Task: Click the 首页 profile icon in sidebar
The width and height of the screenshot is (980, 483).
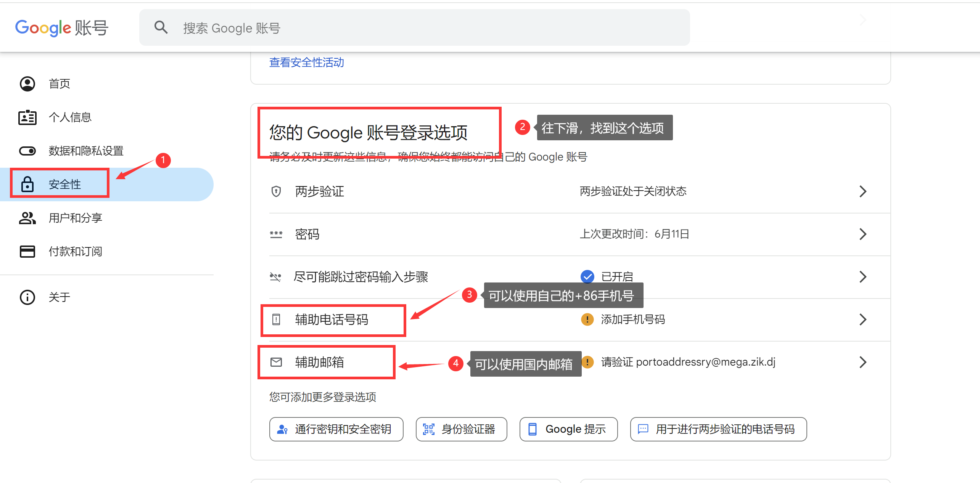Action: pos(27,83)
